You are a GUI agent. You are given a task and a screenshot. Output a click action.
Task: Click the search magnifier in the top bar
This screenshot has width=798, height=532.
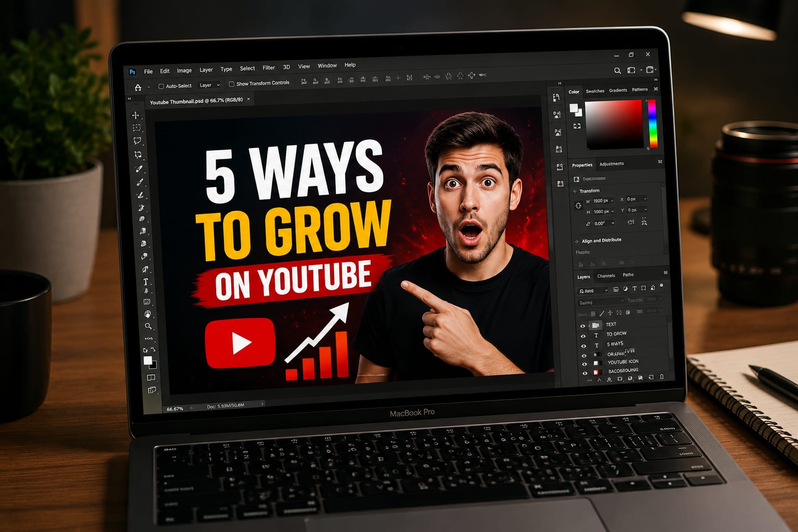[617, 71]
